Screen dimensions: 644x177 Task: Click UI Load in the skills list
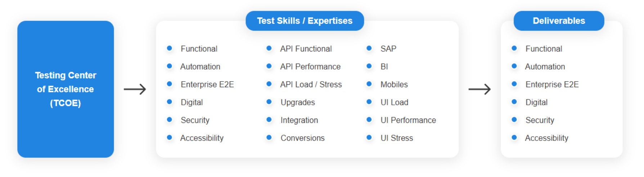pos(394,102)
